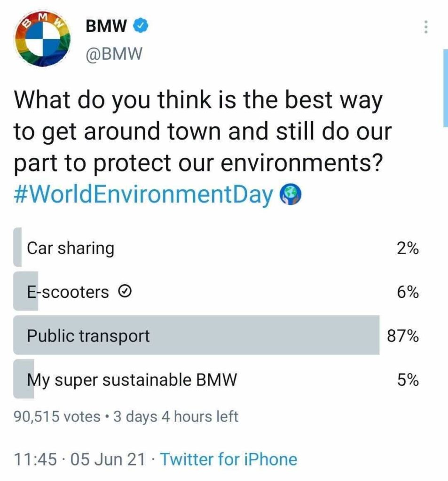This screenshot has height=481, width=448.
Task: Select the Public transport poll option
Action: pos(216,335)
